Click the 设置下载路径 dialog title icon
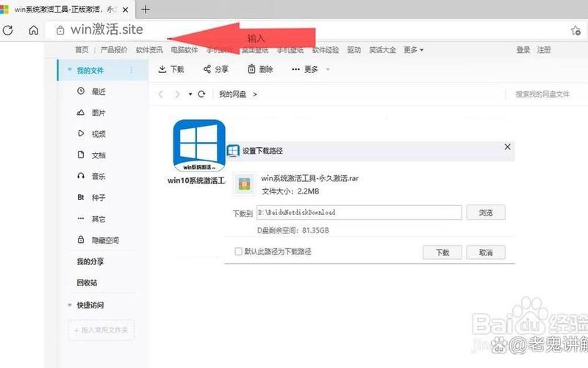588x368 pixels. pos(233,151)
